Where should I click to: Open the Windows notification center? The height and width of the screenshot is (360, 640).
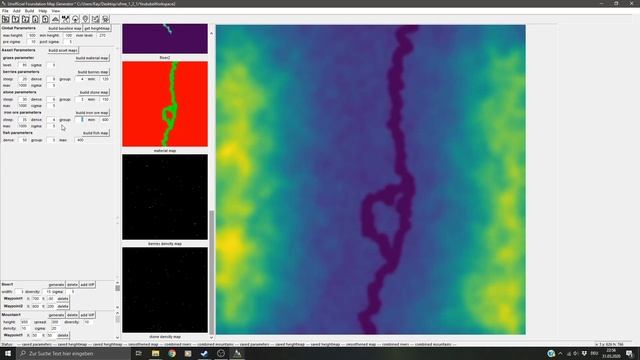tap(629, 353)
